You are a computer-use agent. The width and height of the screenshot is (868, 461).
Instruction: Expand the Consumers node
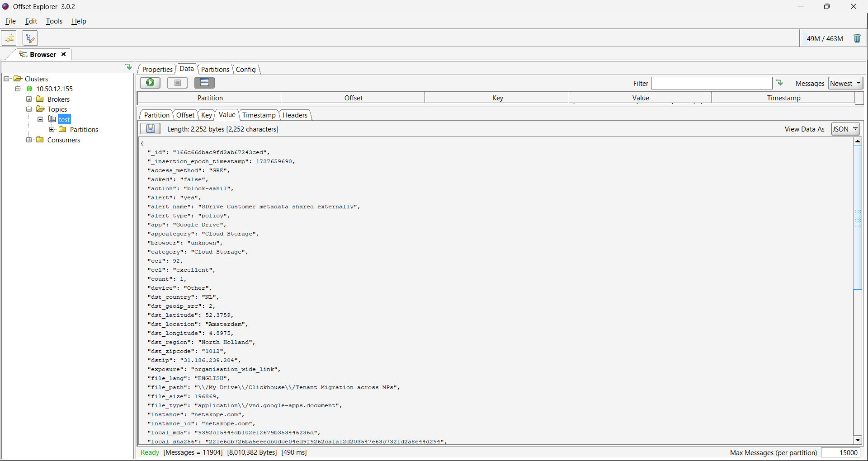(x=29, y=140)
